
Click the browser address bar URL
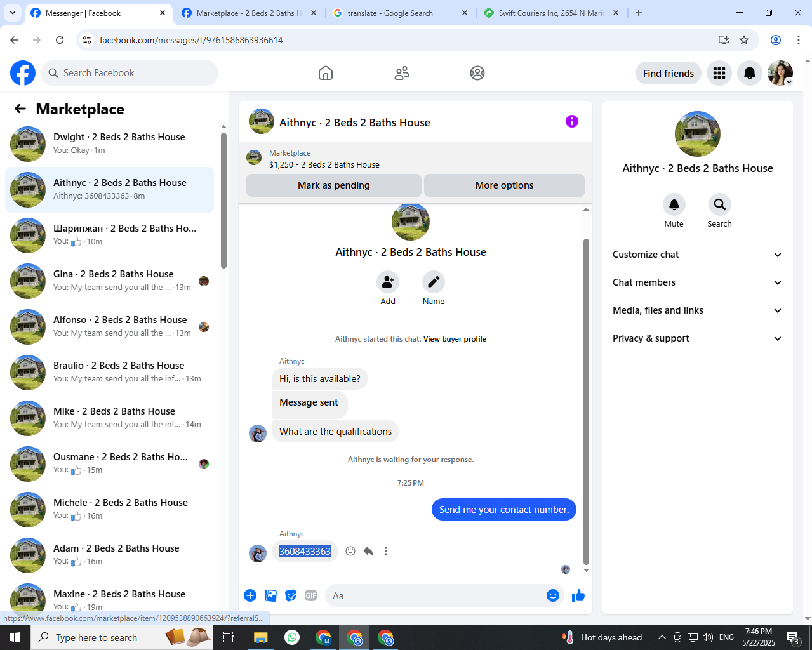(191, 40)
